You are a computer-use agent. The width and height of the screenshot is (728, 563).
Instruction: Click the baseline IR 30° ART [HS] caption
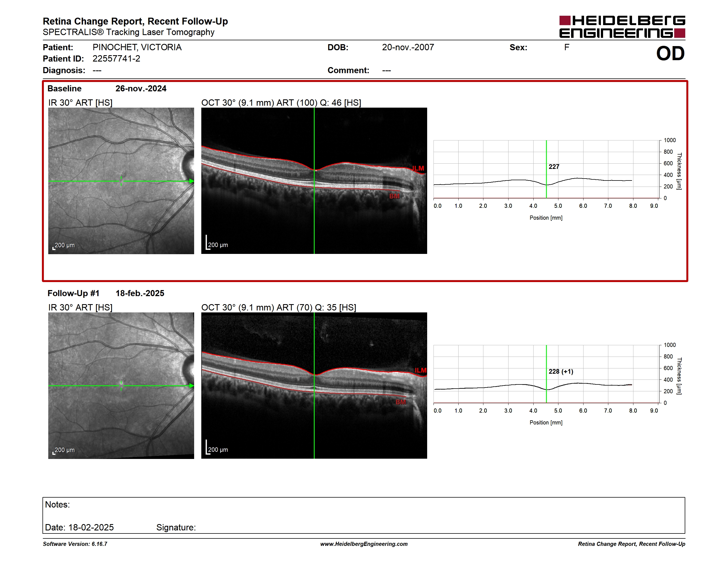click(80, 103)
